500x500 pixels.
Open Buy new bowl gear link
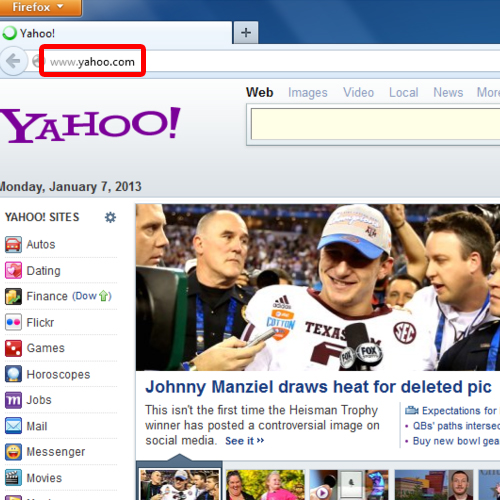pyautogui.click(x=456, y=441)
